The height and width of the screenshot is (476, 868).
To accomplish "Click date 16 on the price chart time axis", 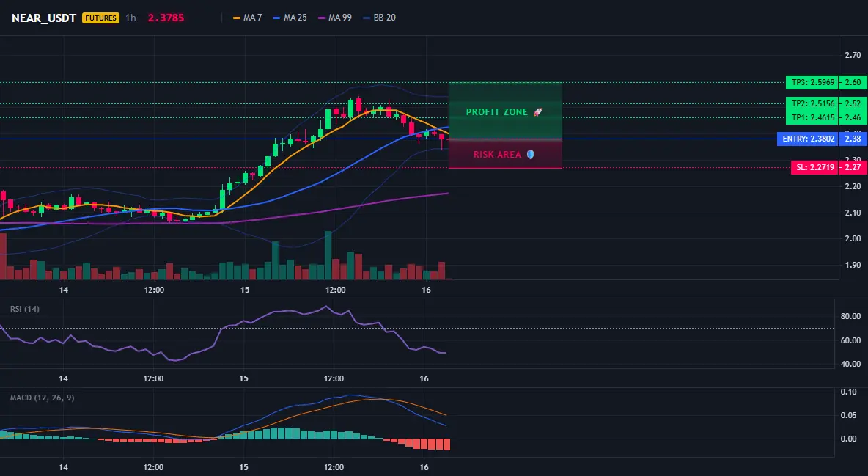I will pos(426,290).
